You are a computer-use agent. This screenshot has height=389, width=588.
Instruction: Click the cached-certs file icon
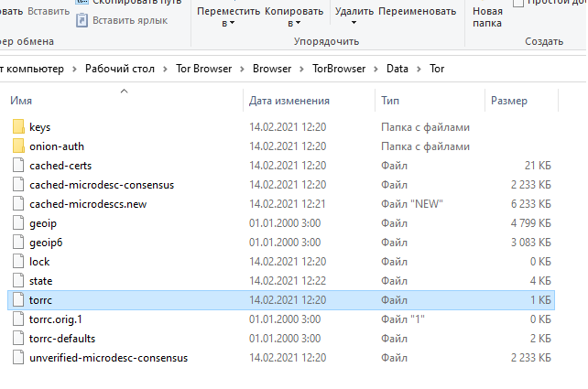click(18, 166)
